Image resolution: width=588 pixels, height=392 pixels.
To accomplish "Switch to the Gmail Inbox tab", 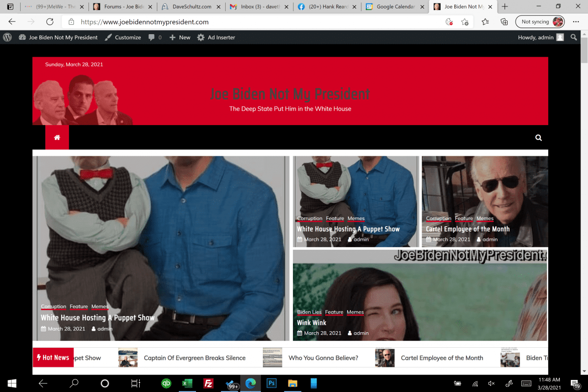I will point(259,7).
